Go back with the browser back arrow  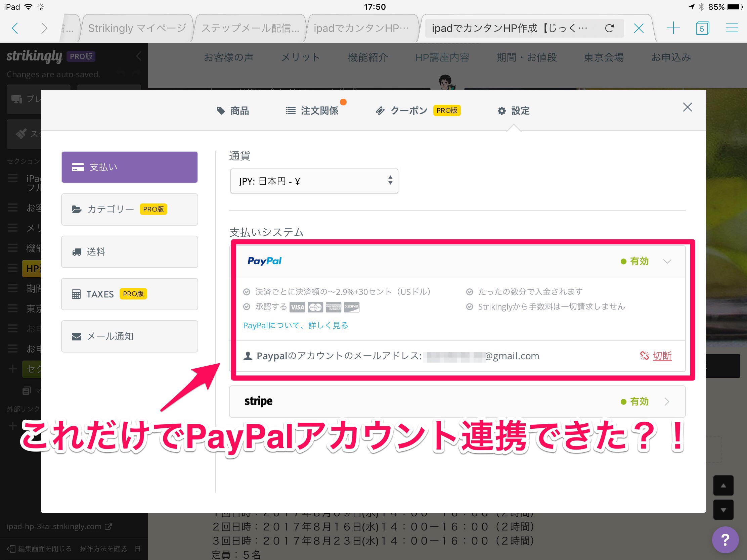14,28
